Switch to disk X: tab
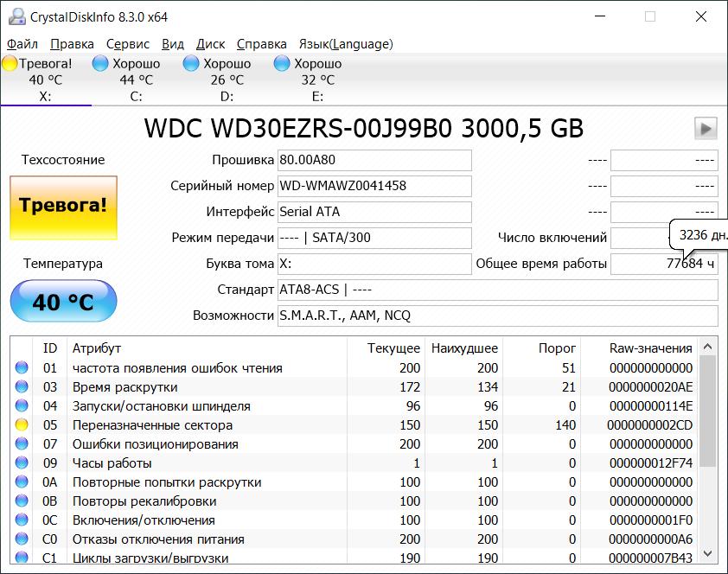The height and width of the screenshot is (574, 728). [x=46, y=80]
